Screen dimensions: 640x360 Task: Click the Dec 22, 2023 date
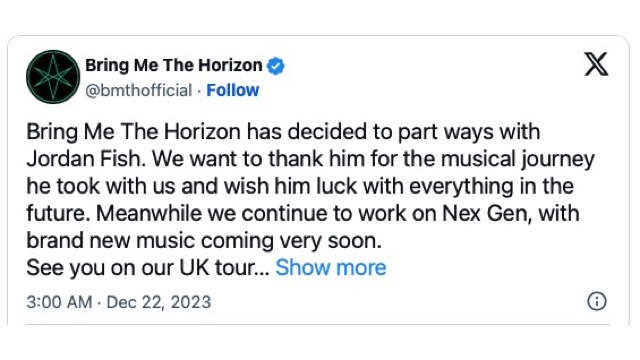pyautogui.click(x=159, y=302)
